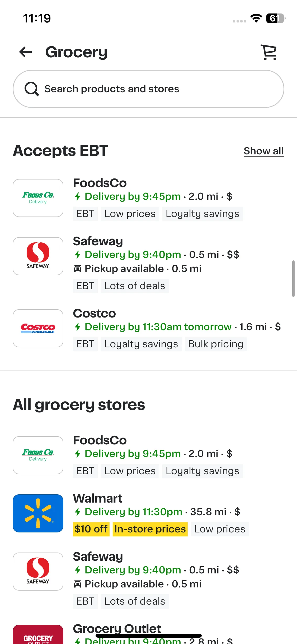Viewport: 297px width, 644px height.
Task: Tap Safeway logo in All grocery stores
Action: tap(38, 572)
